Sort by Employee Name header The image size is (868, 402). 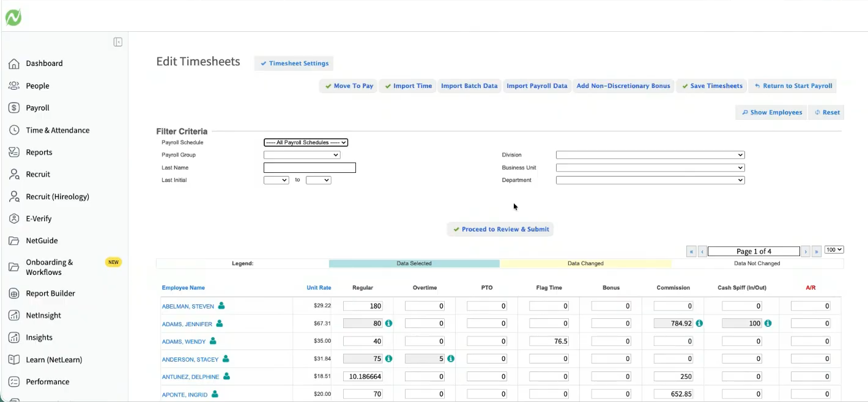(183, 288)
